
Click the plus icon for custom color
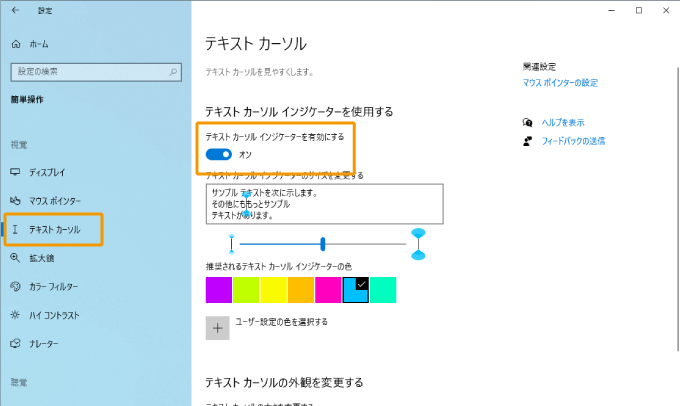[x=217, y=328]
